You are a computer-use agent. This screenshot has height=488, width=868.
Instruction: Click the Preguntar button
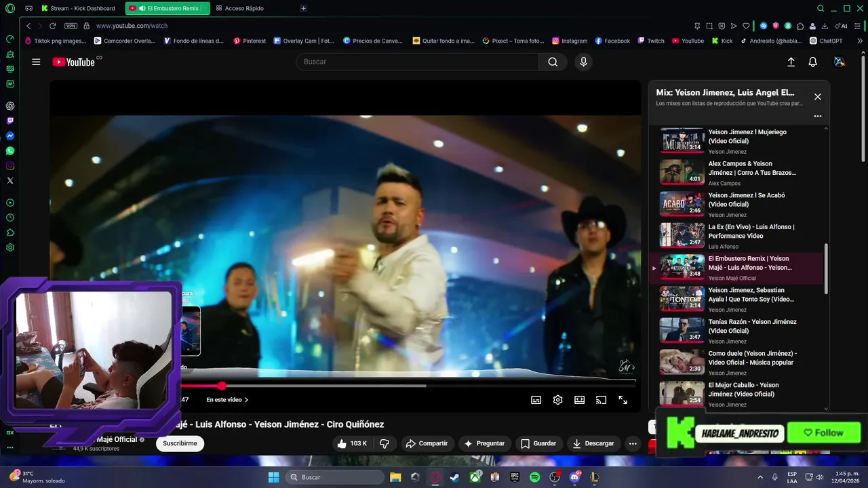[484, 443]
